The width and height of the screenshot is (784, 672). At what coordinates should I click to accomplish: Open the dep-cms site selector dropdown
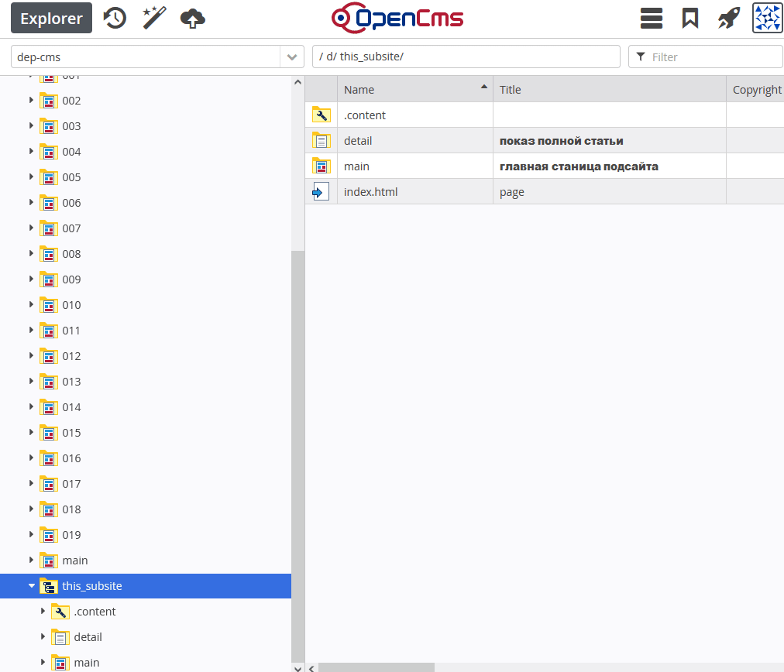tap(292, 56)
